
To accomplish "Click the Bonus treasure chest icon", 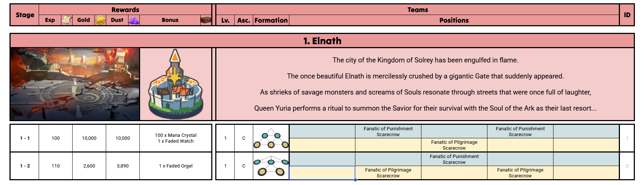I will point(206,20).
